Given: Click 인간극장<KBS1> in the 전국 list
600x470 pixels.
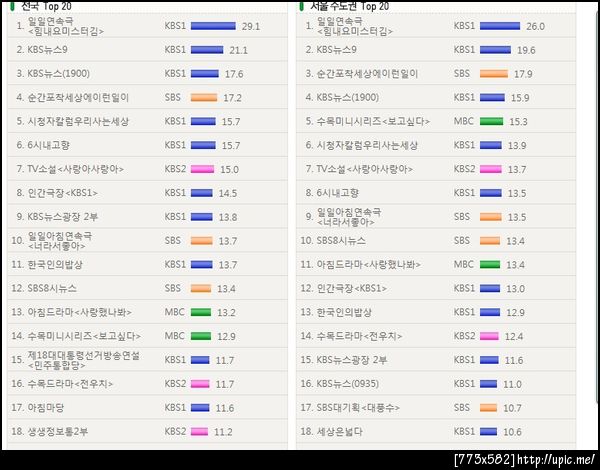Looking at the screenshot, I should point(62,193).
